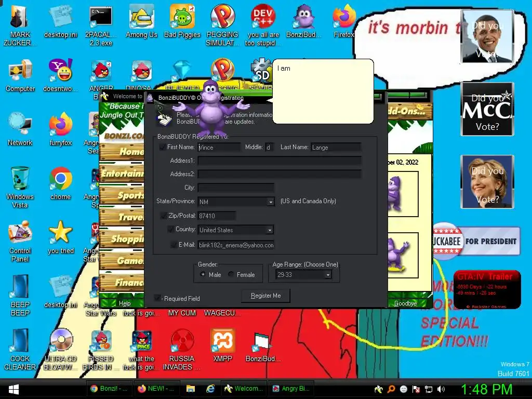Open the Dev C++ 'you all are too stupid' icon
This screenshot has width=532, height=399.
pos(263,25)
